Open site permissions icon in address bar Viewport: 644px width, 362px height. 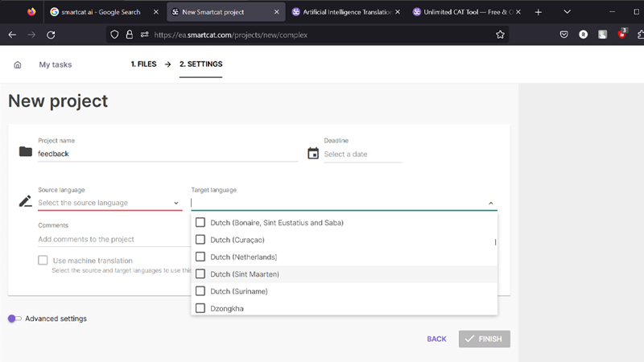pos(144,35)
